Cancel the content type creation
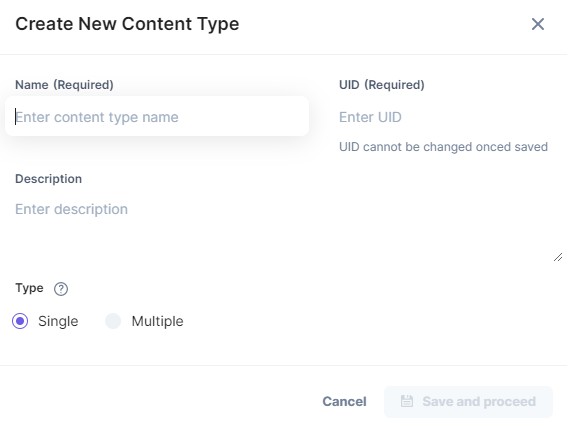567x432 pixels. coord(344,401)
